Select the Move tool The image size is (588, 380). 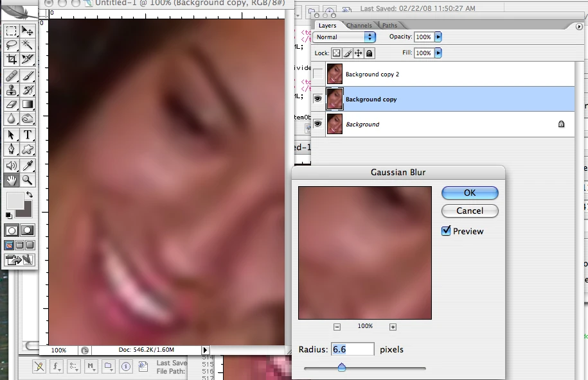pyautogui.click(x=28, y=31)
